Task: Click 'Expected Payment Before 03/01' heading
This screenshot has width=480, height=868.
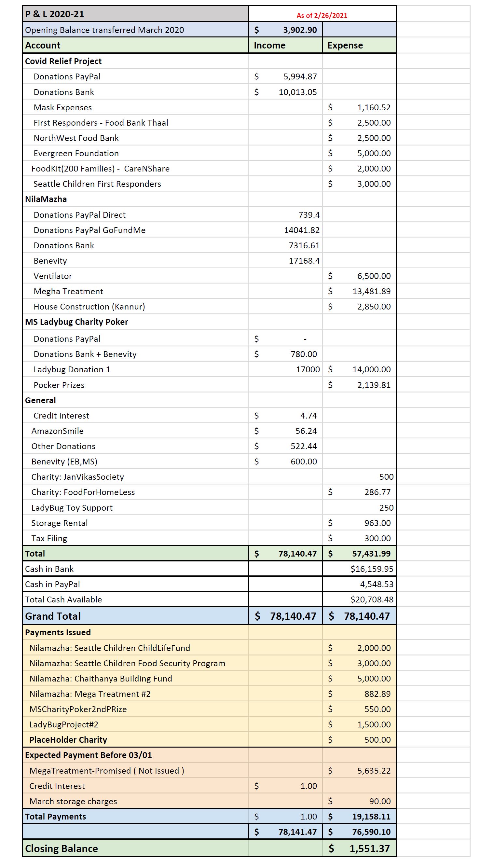Action: [135, 755]
